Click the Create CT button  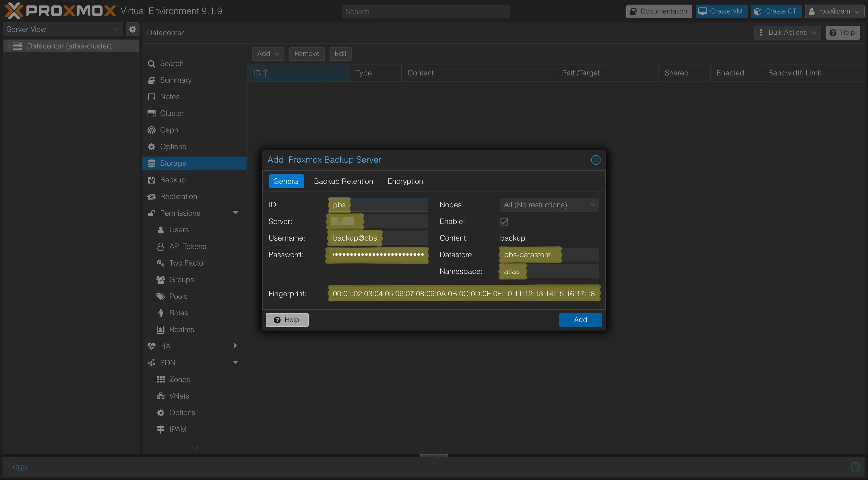(x=776, y=11)
